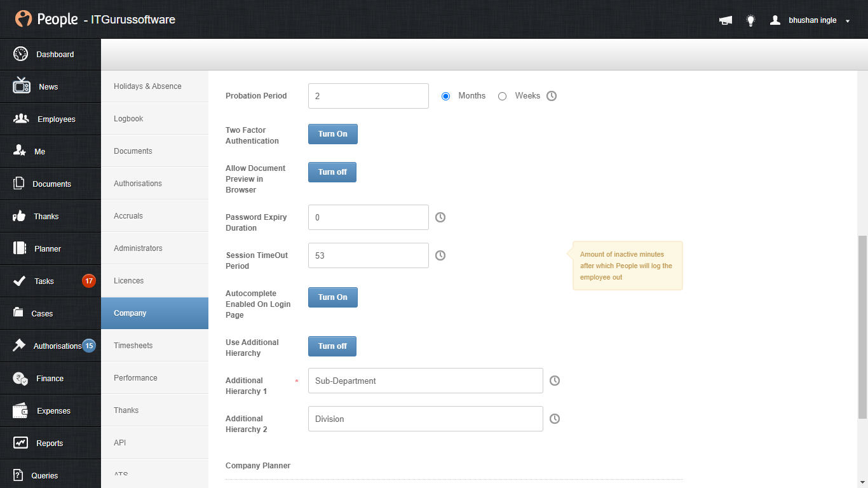The height and width of the screenshot is (488, 868).
Task: Click the Probation Period input field
Action: pyautogui.click(x=369, y=96)
